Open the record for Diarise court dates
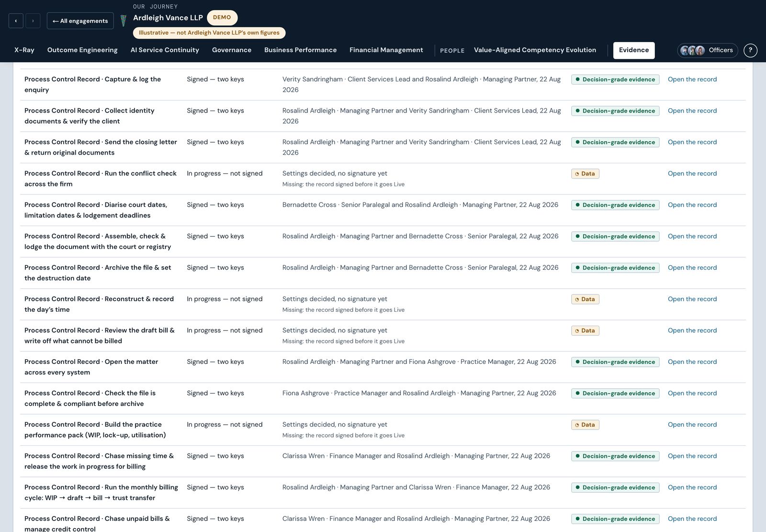Screen dimensions: 766x532 coord(692,205)
